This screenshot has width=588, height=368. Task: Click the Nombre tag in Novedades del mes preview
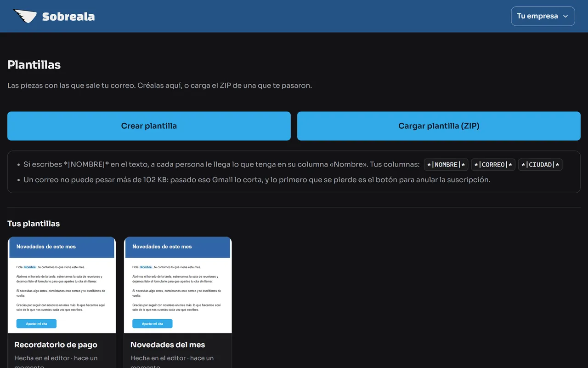(x=146, y=267)
